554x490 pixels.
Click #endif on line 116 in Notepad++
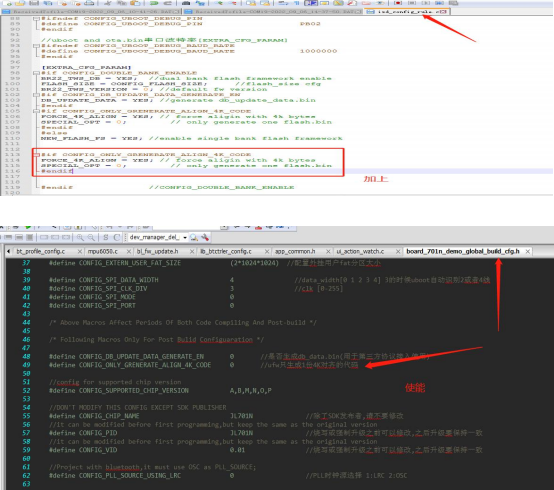click(57, 171)
